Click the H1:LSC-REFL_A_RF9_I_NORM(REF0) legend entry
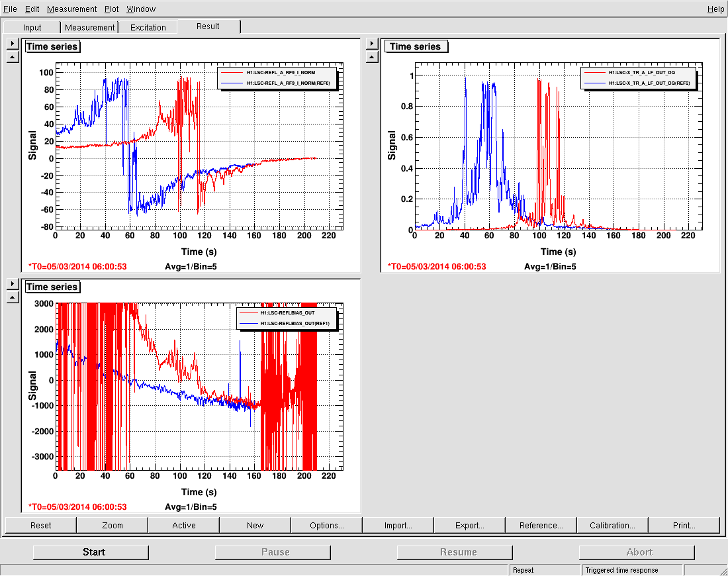The image size is (728, 576). (288, 83)
